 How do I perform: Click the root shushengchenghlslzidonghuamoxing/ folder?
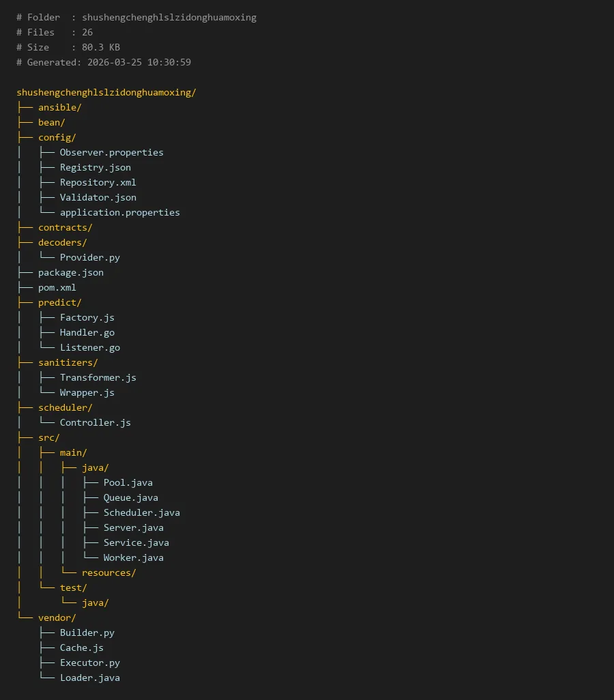point(106,92)
